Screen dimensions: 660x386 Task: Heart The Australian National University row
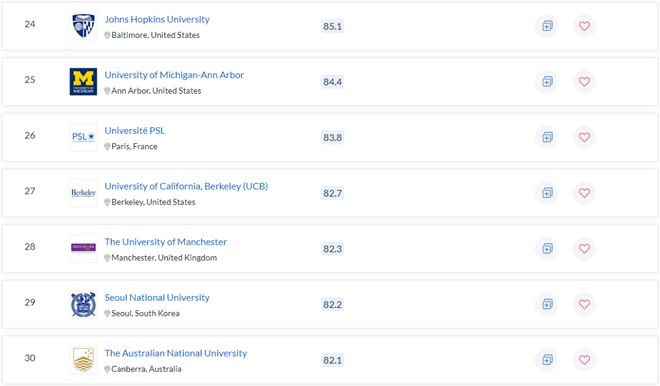pos(584,360)
